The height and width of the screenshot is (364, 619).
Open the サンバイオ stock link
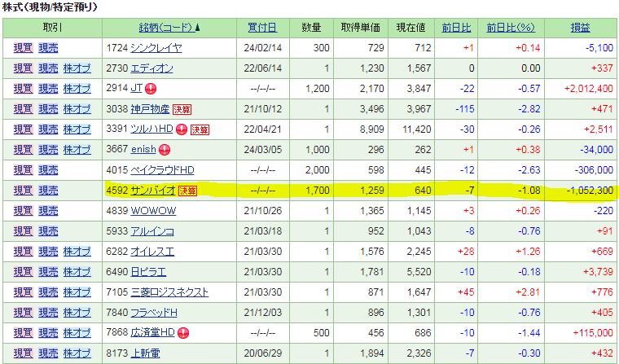[x=153, y=191]
